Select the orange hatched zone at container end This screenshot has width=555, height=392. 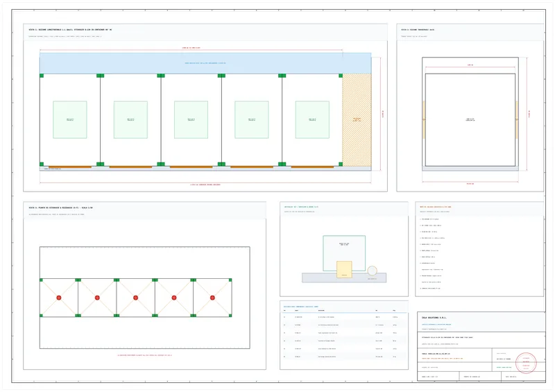pos(357,120)
